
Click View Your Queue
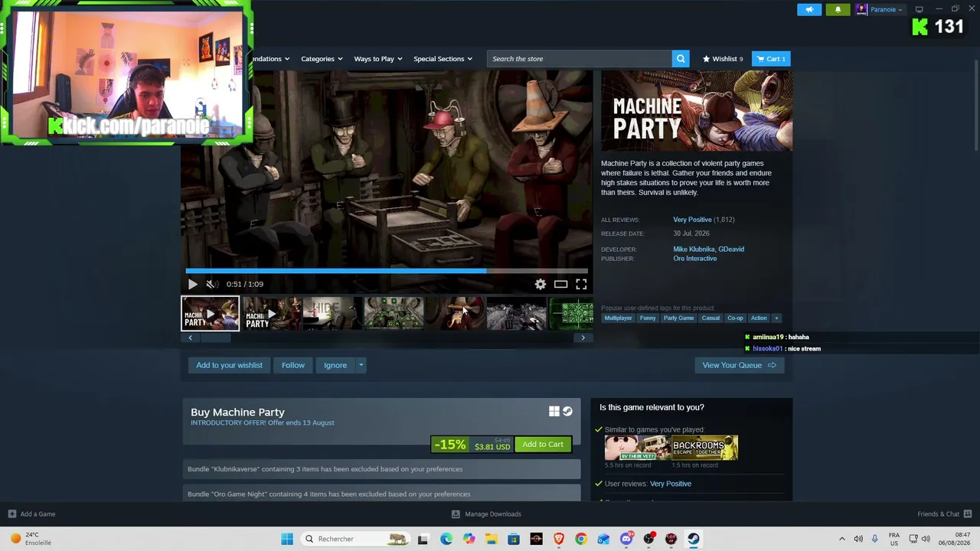point(739,365)
